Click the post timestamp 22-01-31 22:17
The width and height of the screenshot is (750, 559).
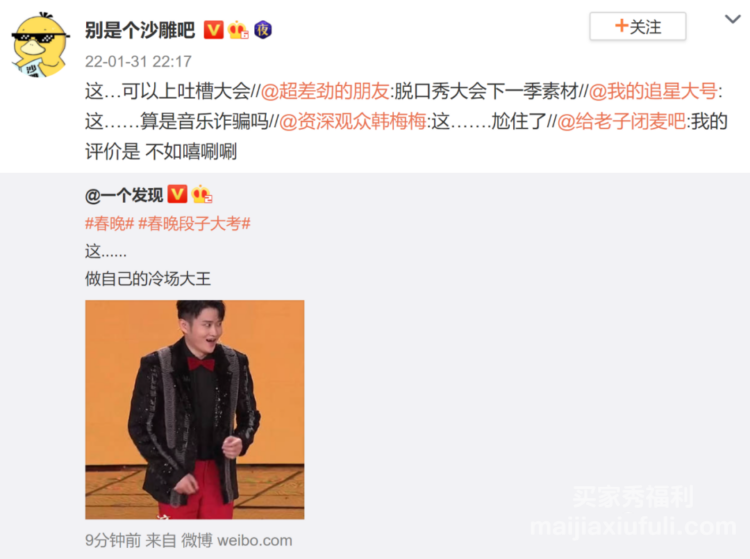(x=138, y=61)
